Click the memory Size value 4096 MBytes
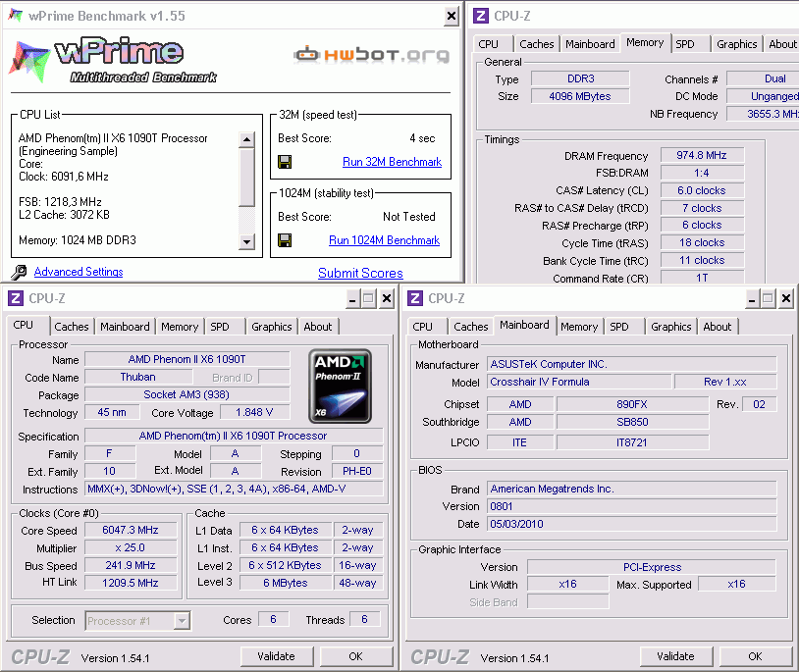This screenshot has height=672, width=799. click(580, 96)
